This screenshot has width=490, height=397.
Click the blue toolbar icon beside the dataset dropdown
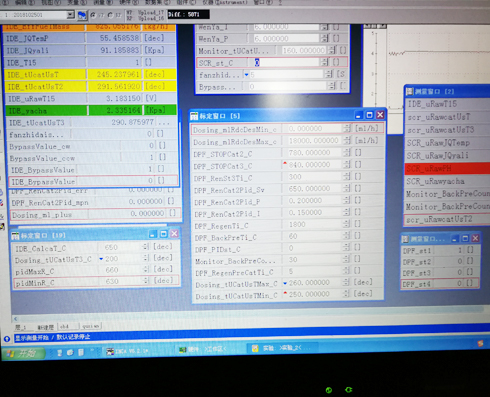pyautogui.click(x=82, y=15)
